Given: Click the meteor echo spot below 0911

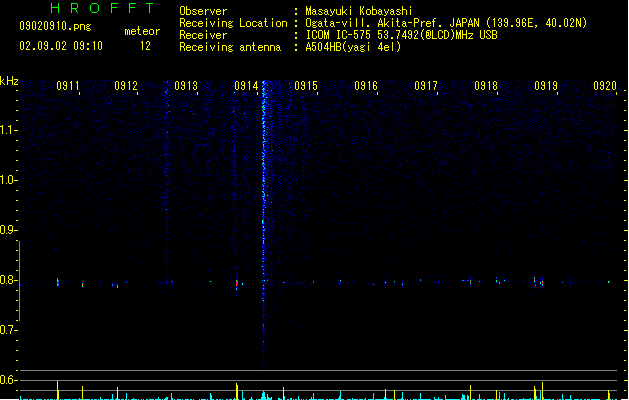Looking at the screenshot, I should (58, 282).
